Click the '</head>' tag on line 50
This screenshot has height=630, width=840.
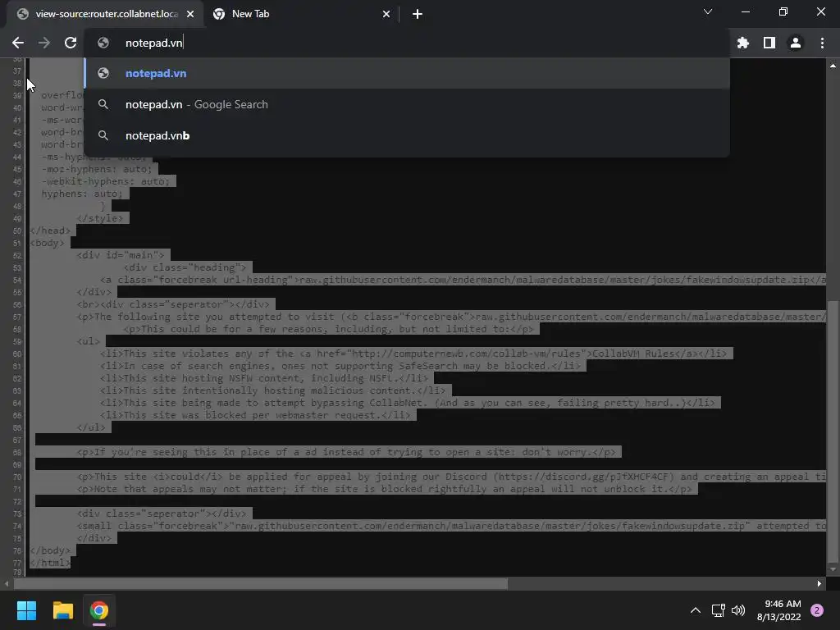pos(50,231)
